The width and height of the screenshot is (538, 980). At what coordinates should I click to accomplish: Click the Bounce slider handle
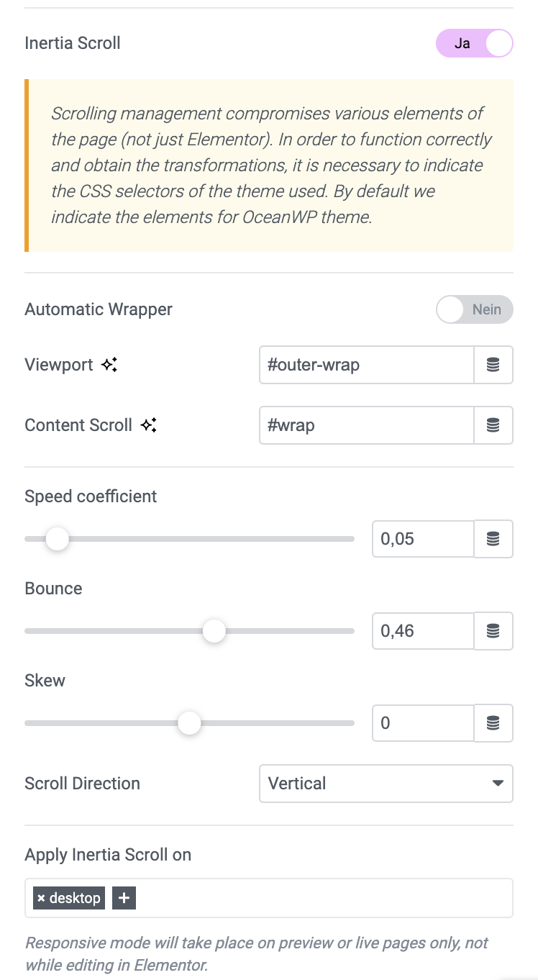point(214,631)
